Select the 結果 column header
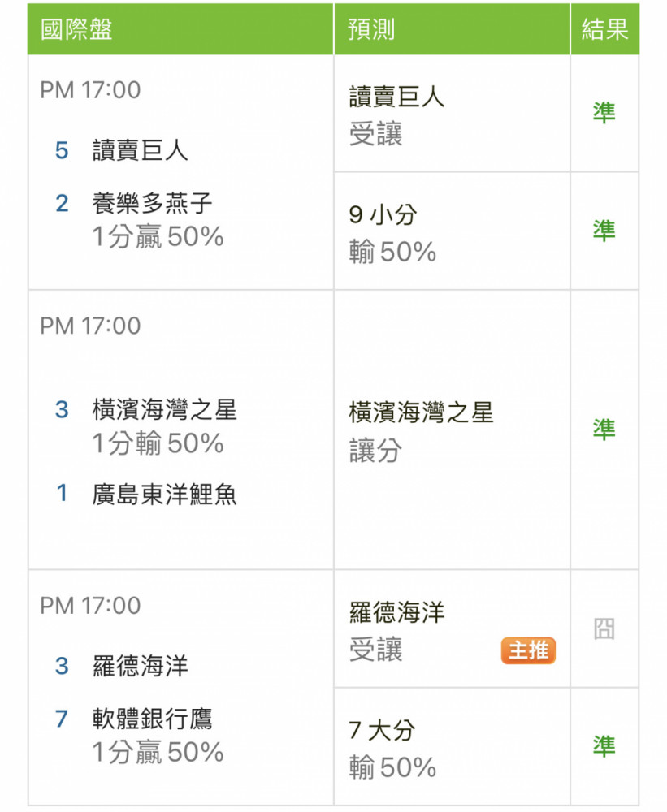The width and height of the screenshot is (667, 812). point(604,29)
